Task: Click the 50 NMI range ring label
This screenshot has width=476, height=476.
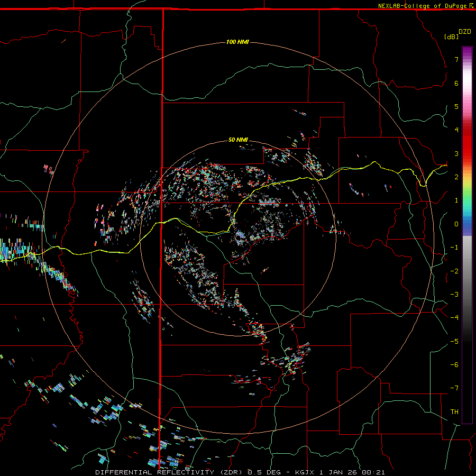Action: tap(238, 140)
